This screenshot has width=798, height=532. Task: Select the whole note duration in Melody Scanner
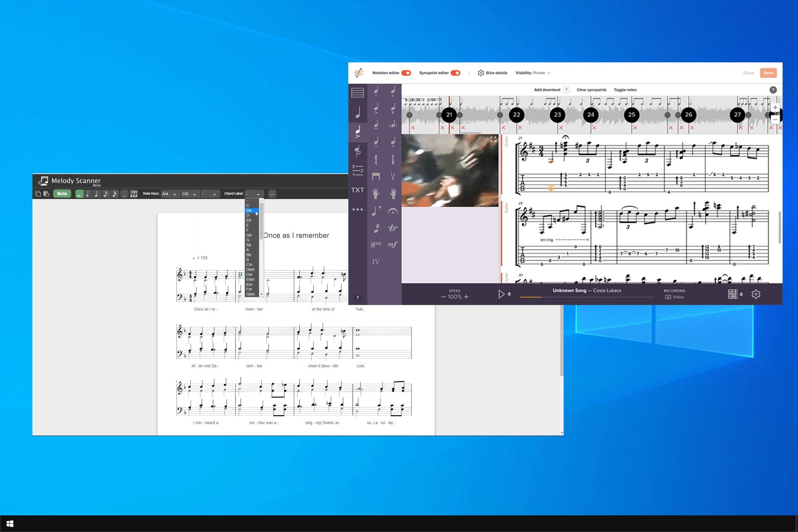(x=79, y=194)
